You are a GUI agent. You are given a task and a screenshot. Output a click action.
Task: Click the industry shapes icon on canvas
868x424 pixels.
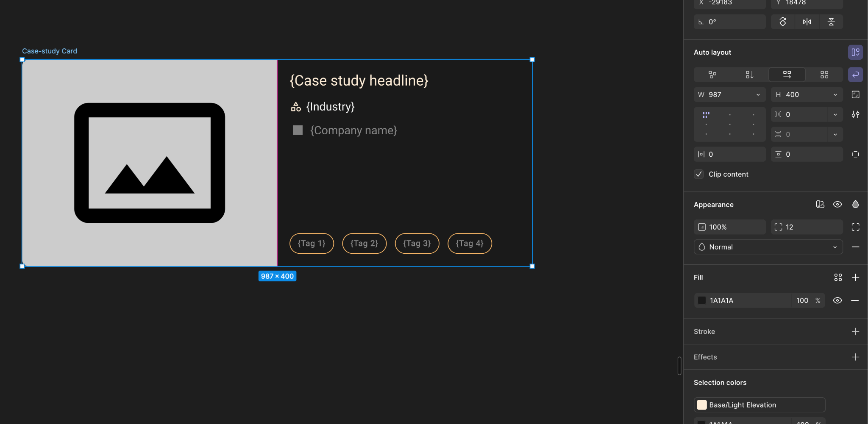point(296,107)
